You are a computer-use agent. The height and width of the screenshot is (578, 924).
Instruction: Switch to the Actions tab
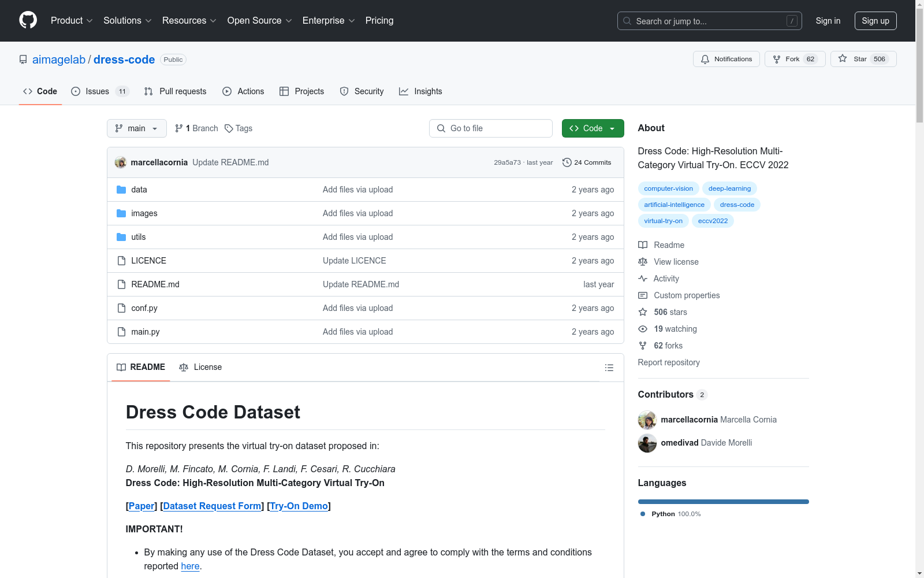(243, 91)
